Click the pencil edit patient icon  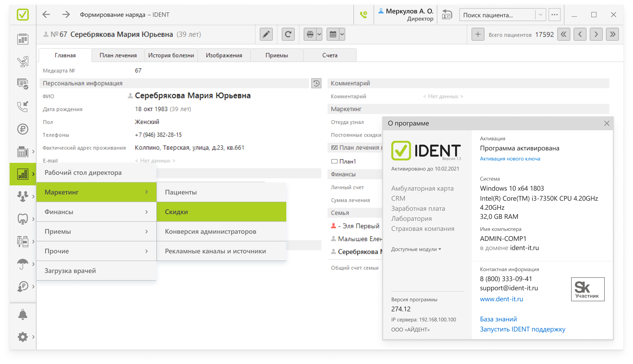266,34
